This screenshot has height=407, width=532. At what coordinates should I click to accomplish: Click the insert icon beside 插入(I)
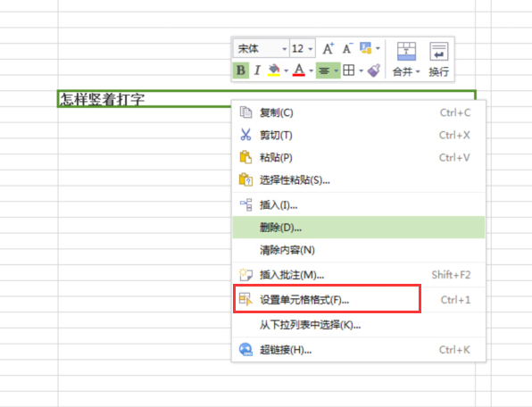point(246,204)
